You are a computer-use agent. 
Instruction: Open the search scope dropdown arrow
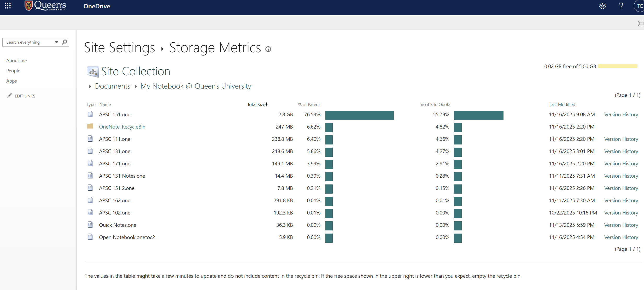[x=56, y=42]
